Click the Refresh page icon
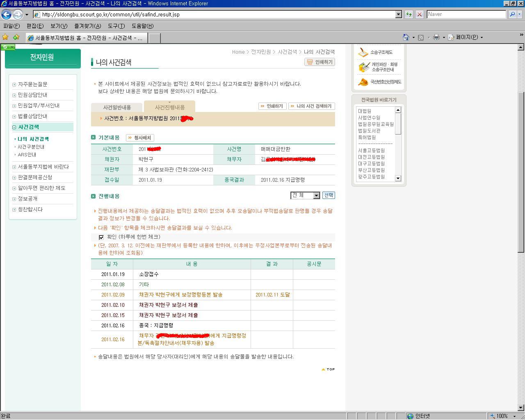This screenshot has width=525, height=420. pos(409,14)
